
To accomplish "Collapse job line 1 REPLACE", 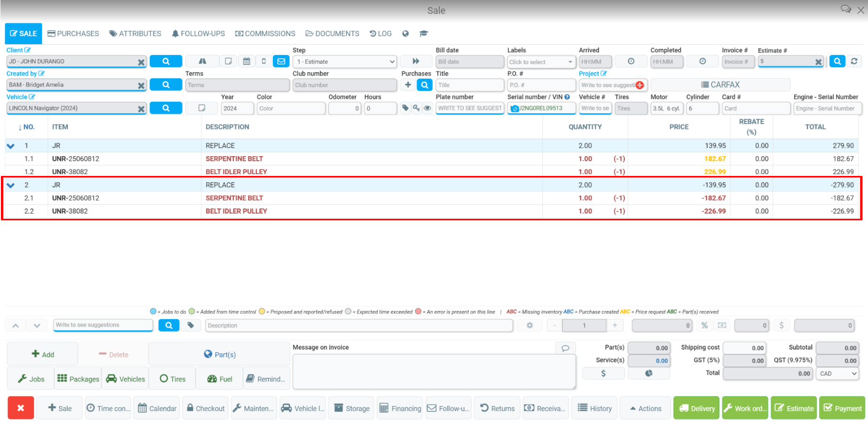I will (11, 146).
